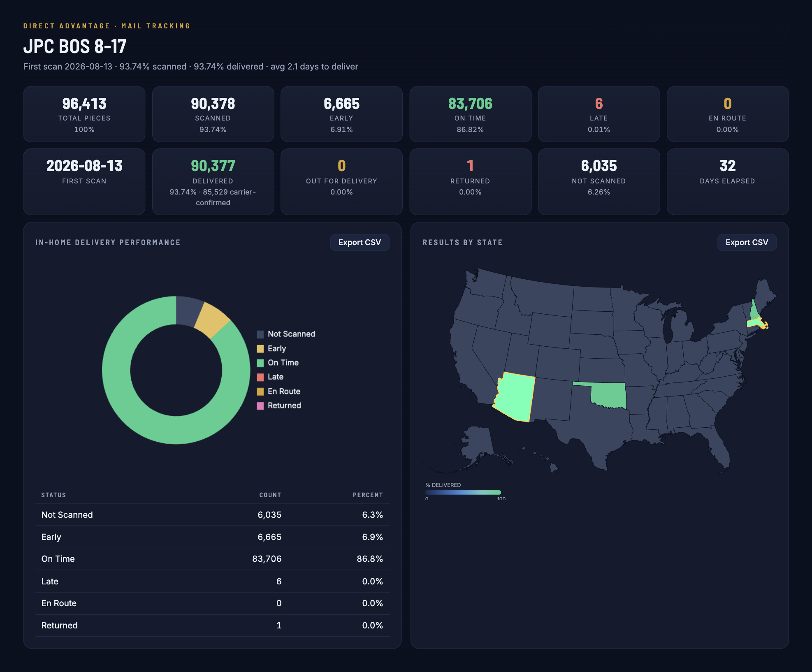Open the Early 6,665 card

point(341,114)
